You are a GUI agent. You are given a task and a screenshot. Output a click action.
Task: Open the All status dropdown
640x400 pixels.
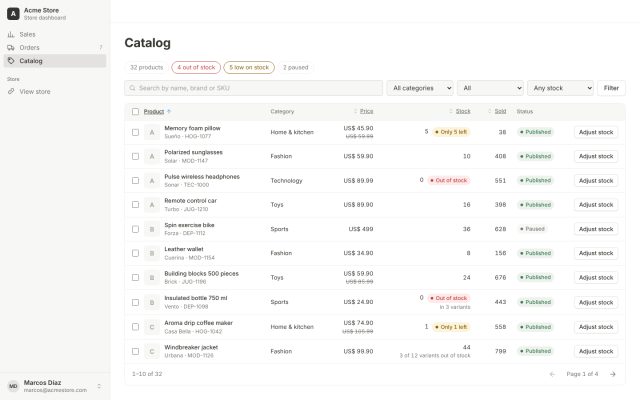pyautogui.click(x=490, y=88)
